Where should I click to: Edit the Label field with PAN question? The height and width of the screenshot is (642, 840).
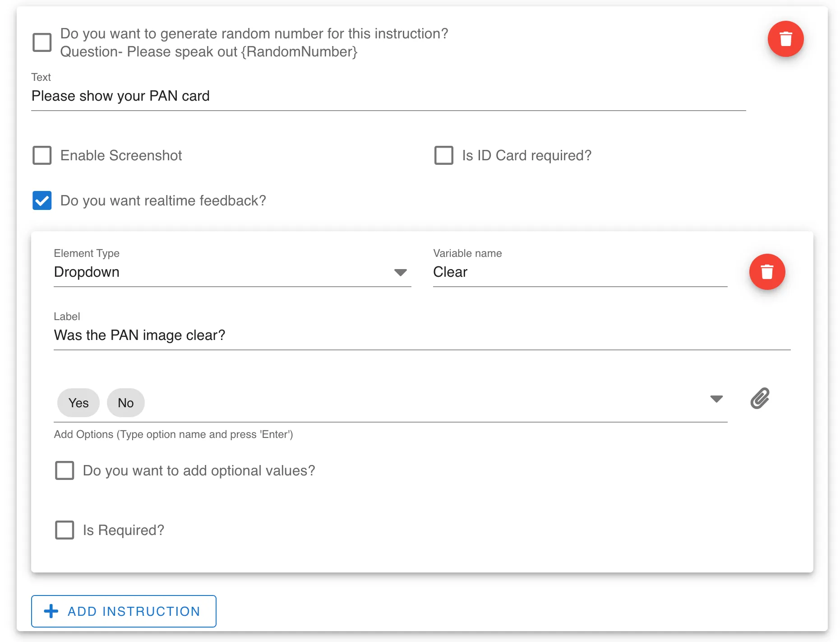click(422, 335)
